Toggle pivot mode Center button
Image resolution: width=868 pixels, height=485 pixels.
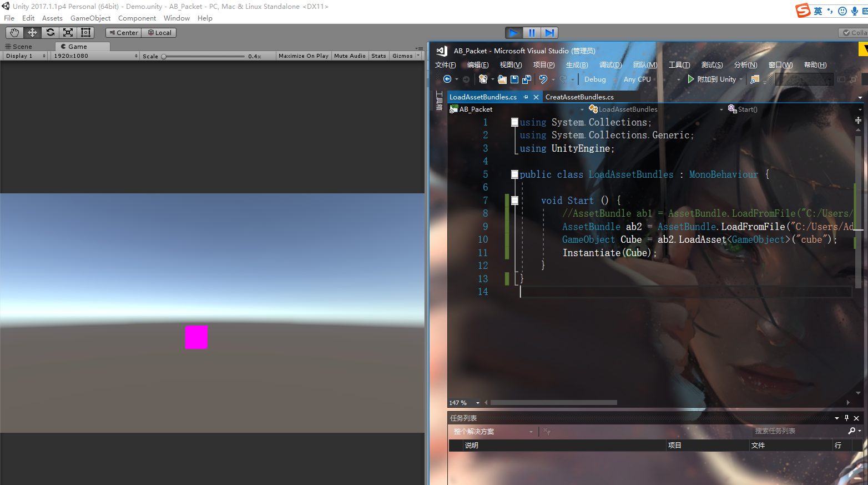coord(124,33)
